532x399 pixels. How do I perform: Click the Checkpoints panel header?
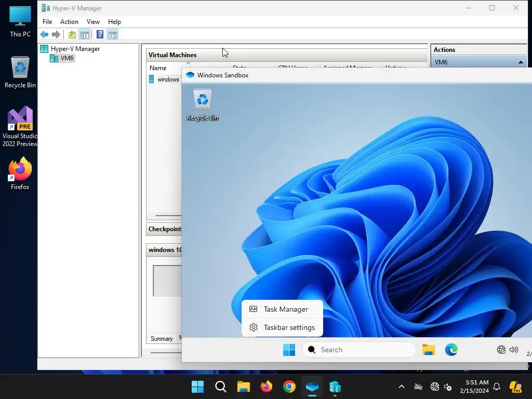tap(164, 229)
